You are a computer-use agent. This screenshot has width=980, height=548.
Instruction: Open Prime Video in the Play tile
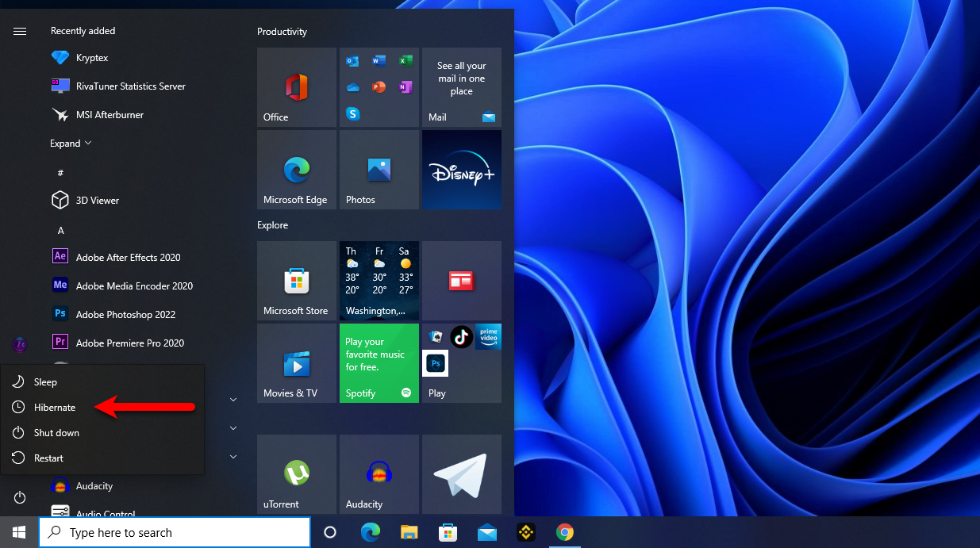(x=489, y=337)
